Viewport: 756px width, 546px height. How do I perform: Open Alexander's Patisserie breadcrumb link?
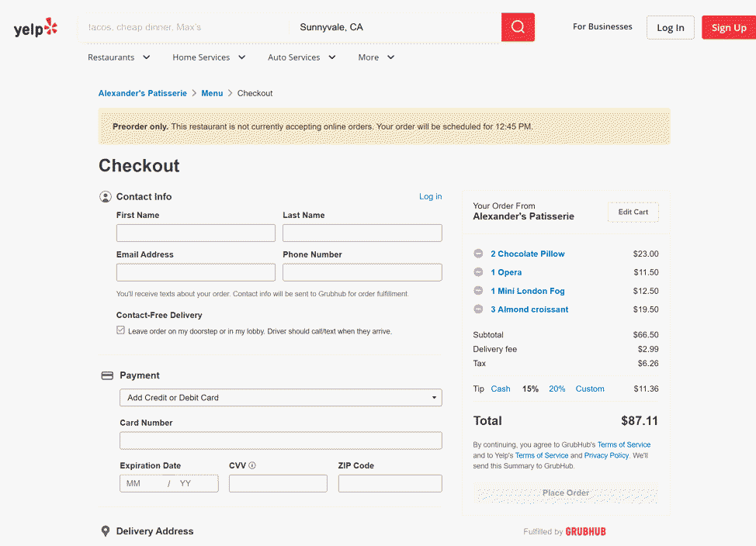click(142, 93)
